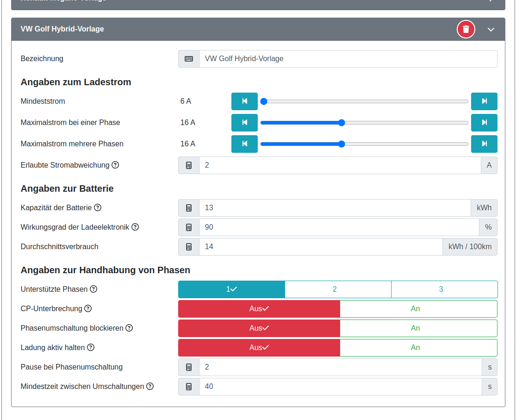
Task: Select 3 supported phases
Action: pos(444,289)
